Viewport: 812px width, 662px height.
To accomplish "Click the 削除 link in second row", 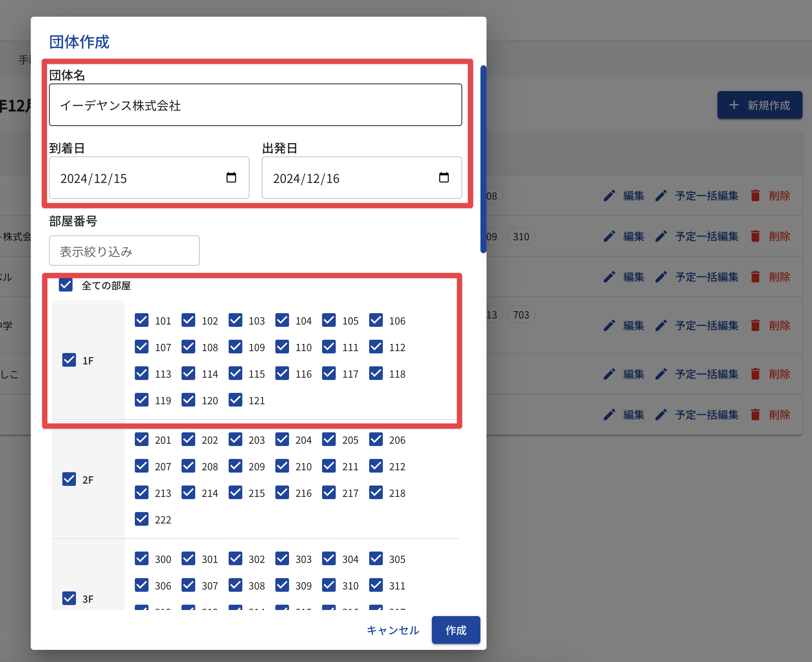I will click(779, 236).
